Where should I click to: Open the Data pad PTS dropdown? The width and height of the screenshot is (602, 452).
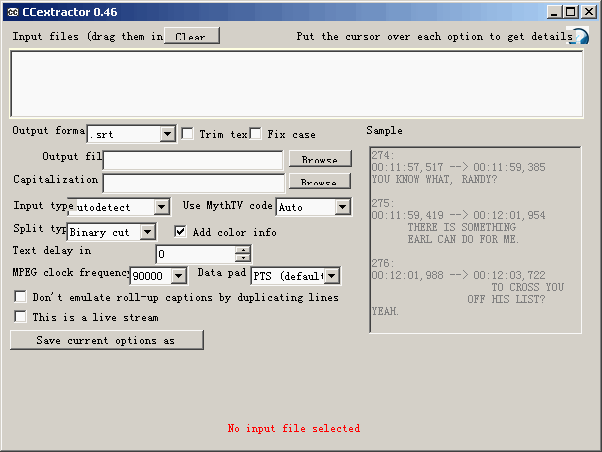point(332,275)
